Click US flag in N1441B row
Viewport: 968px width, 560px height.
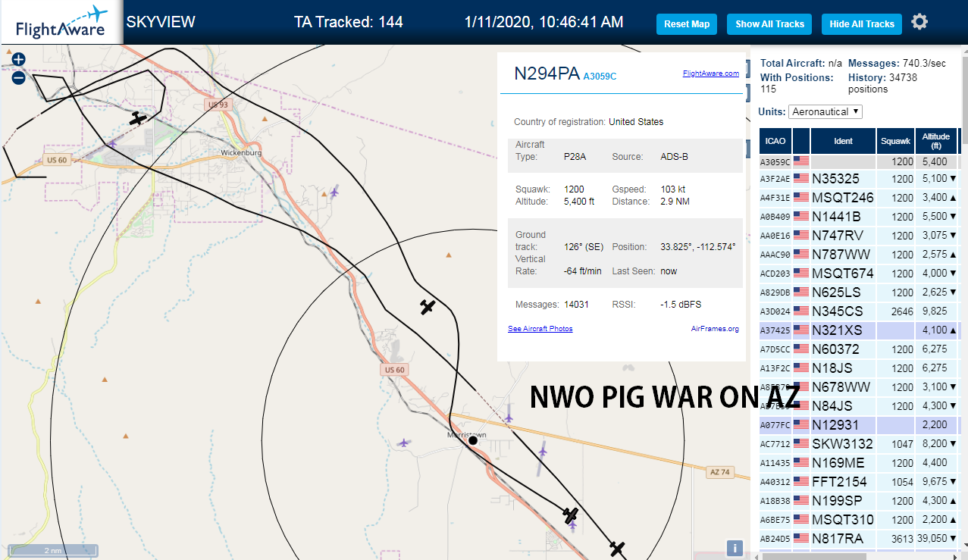click(801, 217)
